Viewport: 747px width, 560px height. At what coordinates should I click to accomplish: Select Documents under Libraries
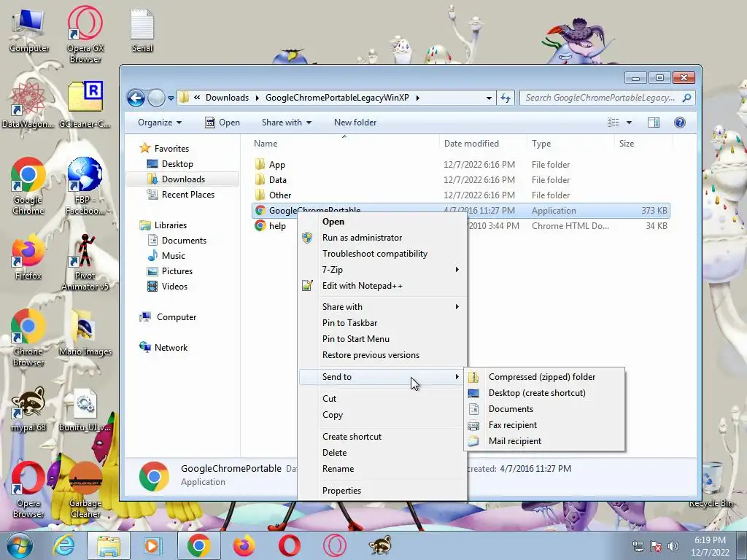click(183, 241)
